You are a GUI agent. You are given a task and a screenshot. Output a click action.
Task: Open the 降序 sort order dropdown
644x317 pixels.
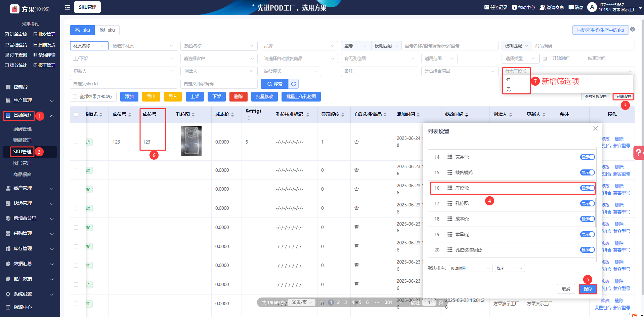tap(510, 268)
